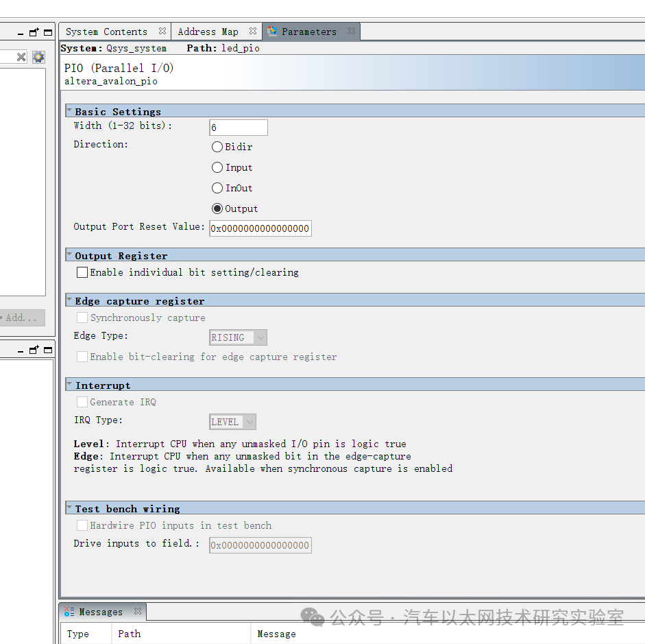Toggle Generate IRQ checkbox

tap(82, 402)
